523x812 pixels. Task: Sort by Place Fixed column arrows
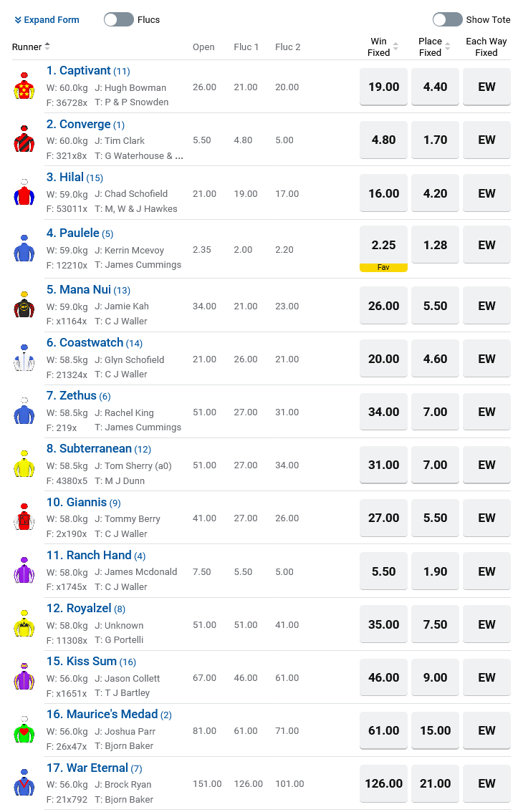[448, 47]
